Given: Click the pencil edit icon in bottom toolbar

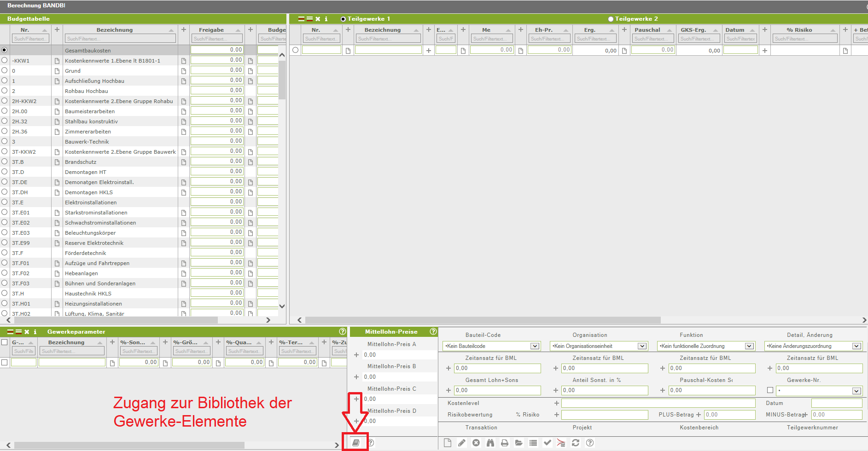Looking at the screenshot, I should pos(462,443).
